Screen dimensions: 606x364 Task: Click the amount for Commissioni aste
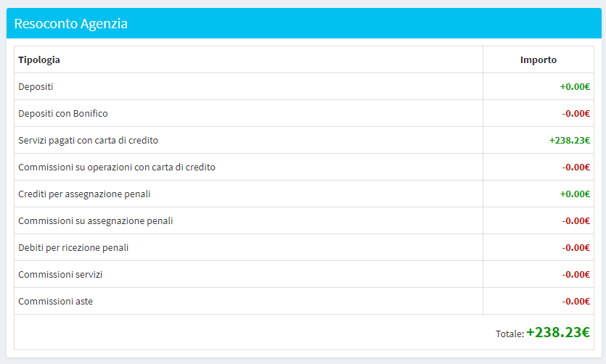pos(576,301)
